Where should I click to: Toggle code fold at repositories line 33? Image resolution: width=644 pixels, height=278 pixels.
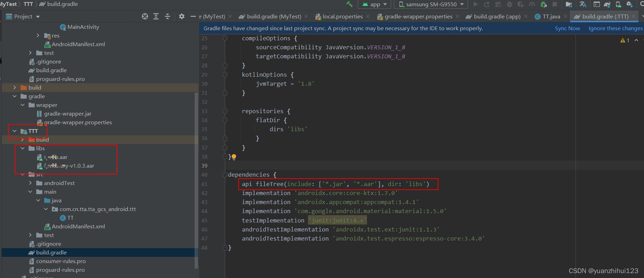[x=225, y=111]
